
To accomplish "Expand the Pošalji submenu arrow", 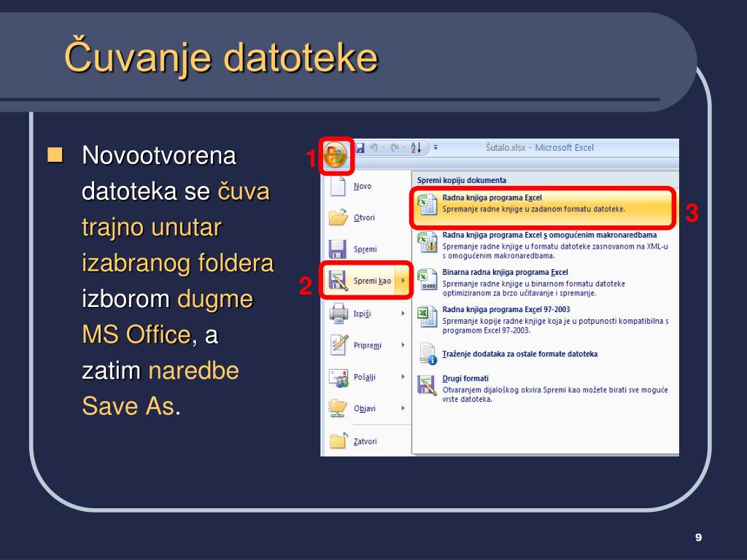I will click(x=403, y=377).
